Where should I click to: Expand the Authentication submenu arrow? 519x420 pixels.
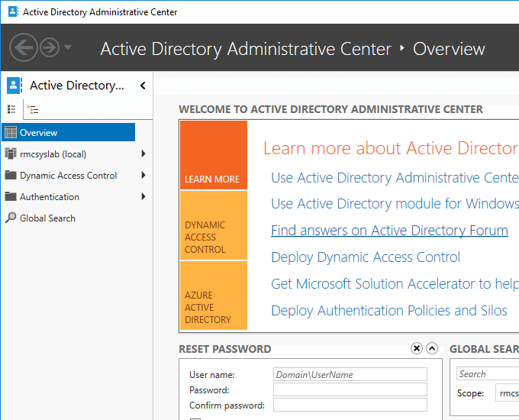143,197
